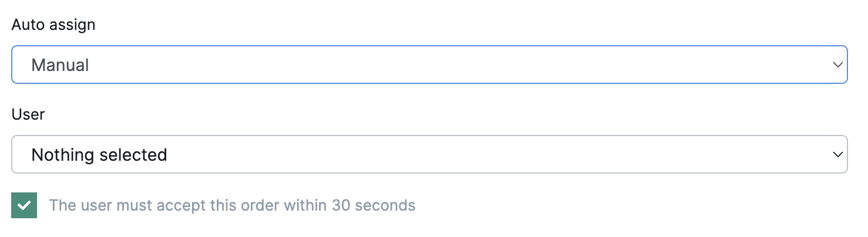Click the empty area inside the User select field
868x237 pixels.
499,155
